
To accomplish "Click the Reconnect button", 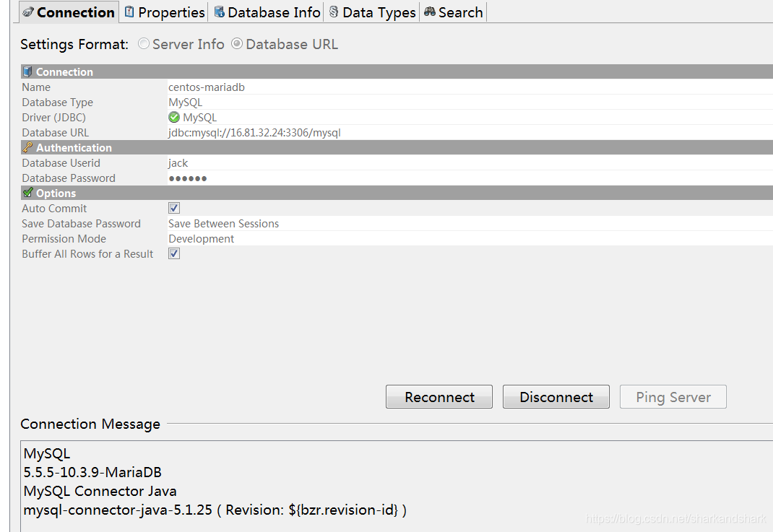I will click(439, 396).
